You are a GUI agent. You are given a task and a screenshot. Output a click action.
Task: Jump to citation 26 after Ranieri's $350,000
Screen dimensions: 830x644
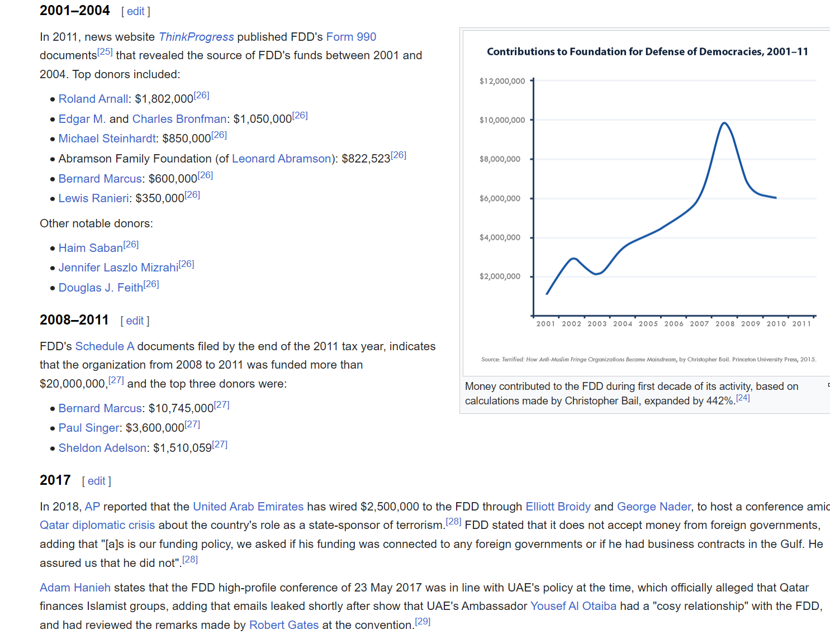192,195
